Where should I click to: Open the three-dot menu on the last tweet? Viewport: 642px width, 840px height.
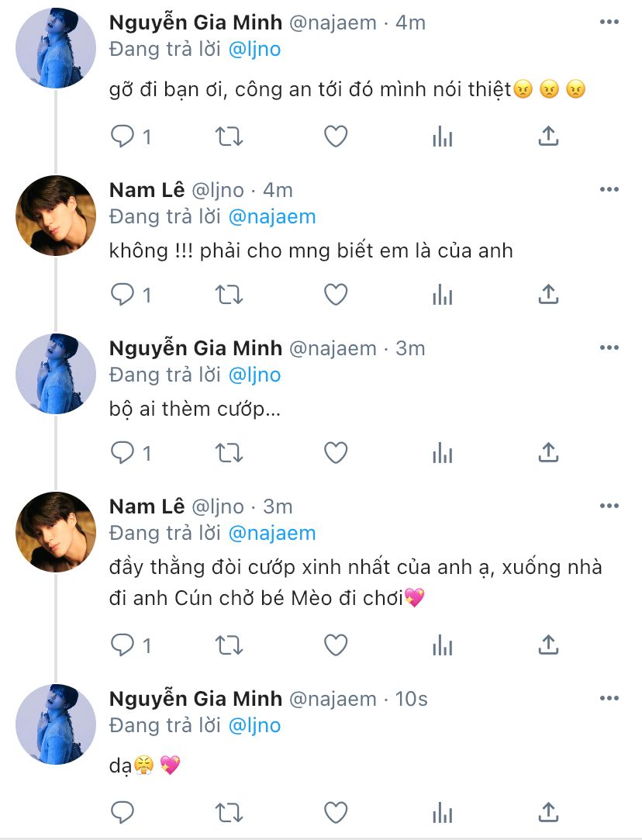pos(609,698)
